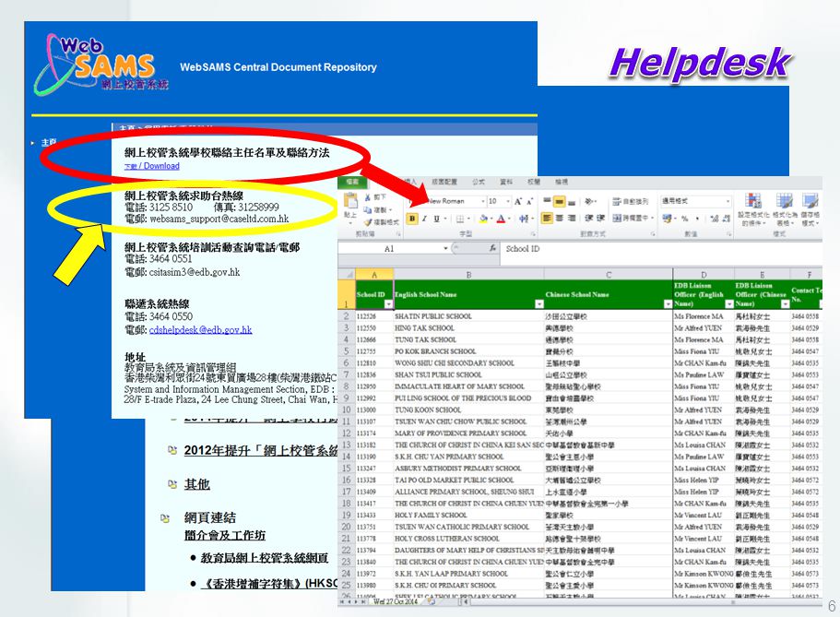The image size is (840, 617).
Task: Click the text Orientation icon
Action: (589, 202)
